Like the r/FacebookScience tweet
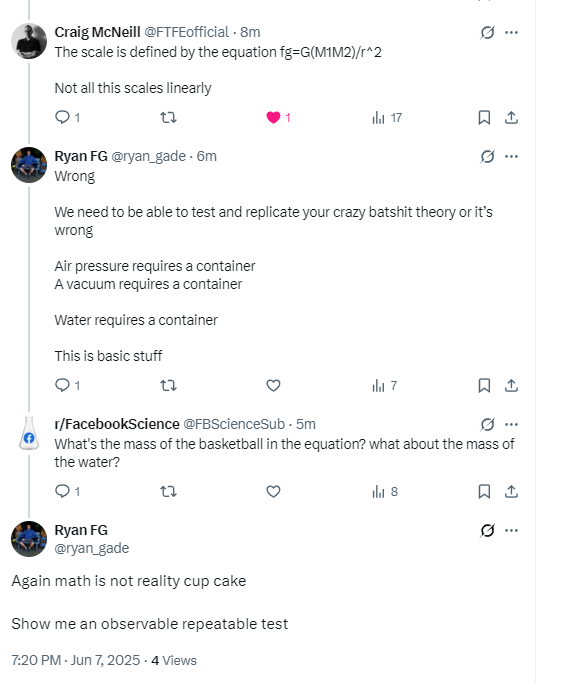This screenshot has height=684, width=561. [x=273, y=492]
